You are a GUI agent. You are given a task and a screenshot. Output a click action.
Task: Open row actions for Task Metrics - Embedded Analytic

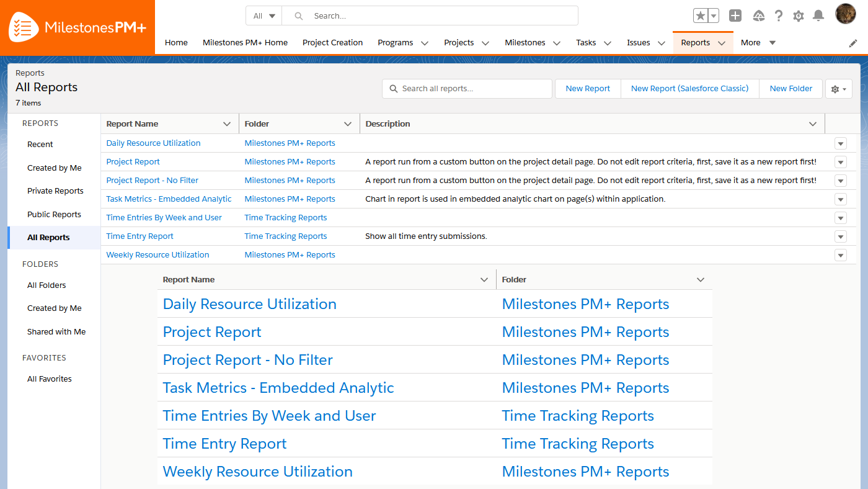(x=841, y=199)
